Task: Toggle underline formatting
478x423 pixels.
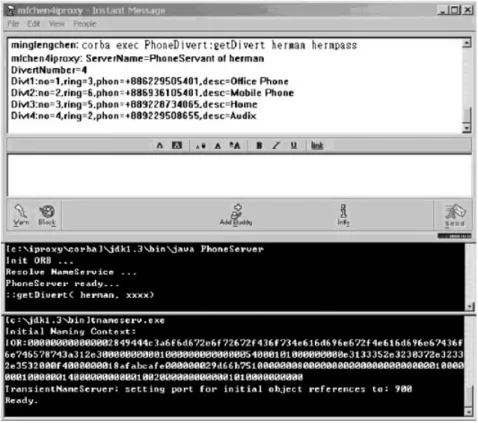Action: tap(293, 146)
